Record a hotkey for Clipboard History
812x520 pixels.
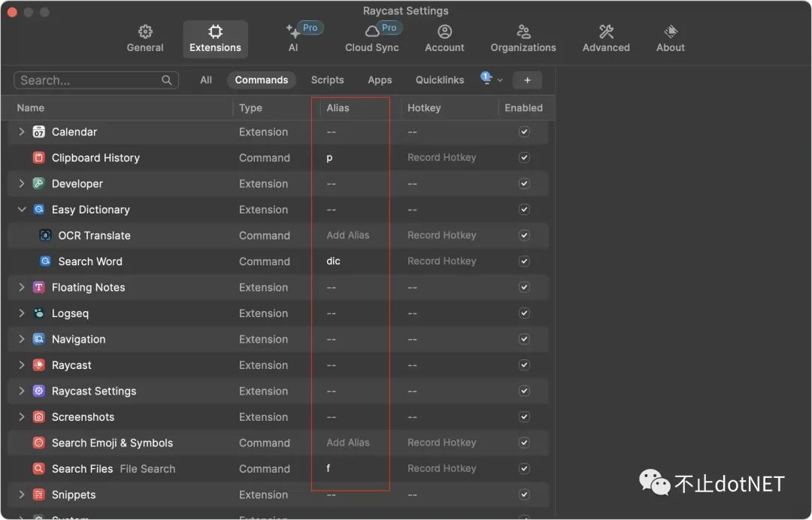(442, 157)
